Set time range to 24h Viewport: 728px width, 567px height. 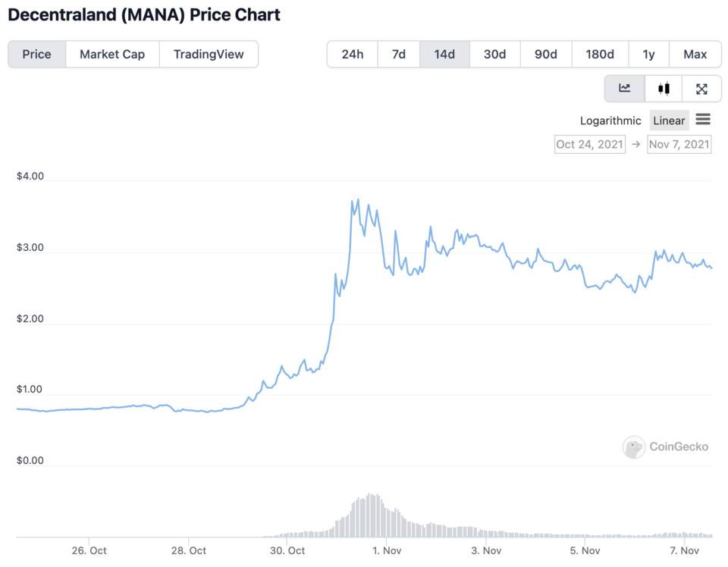(x=353, y=55)
